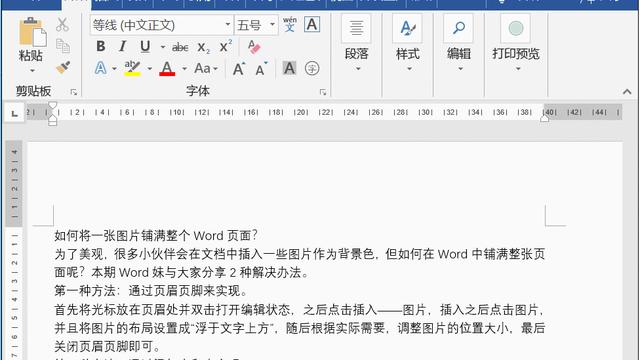Image resolution: width=640 pixels, height=360 pixels.
Task: Open Text Effects dropdown arrow
Action: click(114, 69)
